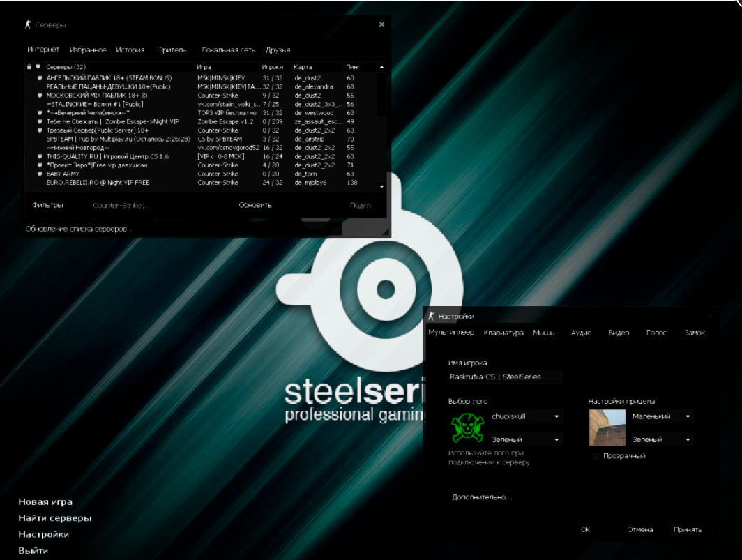The image size is (742, 560).
Task: Click Принять in Настройки window
Action: [x=688, y=529]
